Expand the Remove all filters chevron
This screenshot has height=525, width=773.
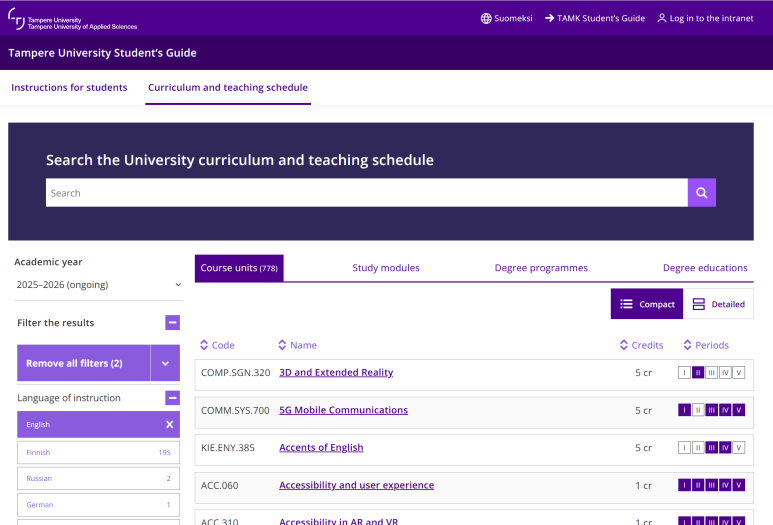[165, 363]
